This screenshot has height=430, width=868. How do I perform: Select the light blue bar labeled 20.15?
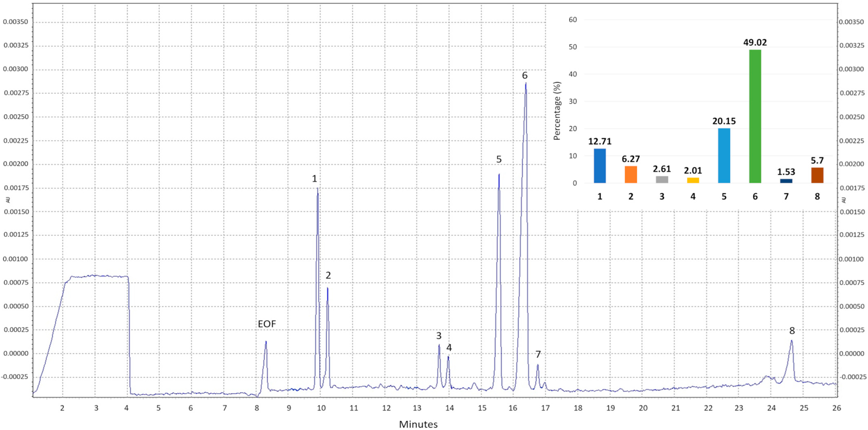click(x=724, y=156)
